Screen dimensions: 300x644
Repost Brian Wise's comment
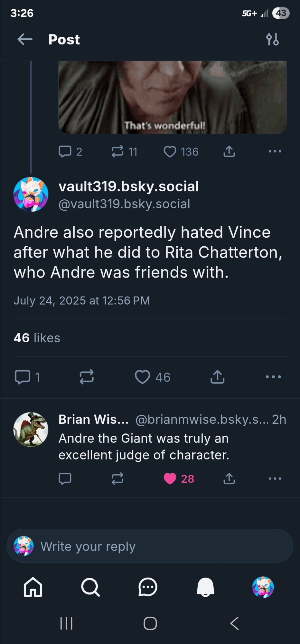[x=117, y=479]
